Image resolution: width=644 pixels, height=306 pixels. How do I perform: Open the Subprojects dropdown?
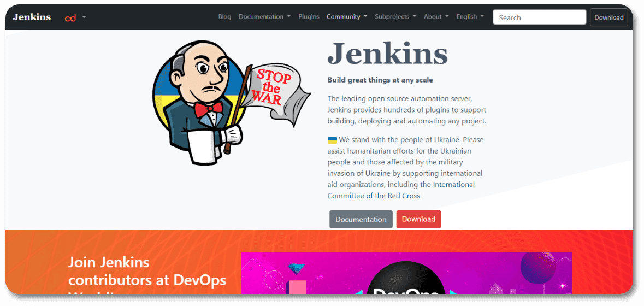(x=395, y=17)
